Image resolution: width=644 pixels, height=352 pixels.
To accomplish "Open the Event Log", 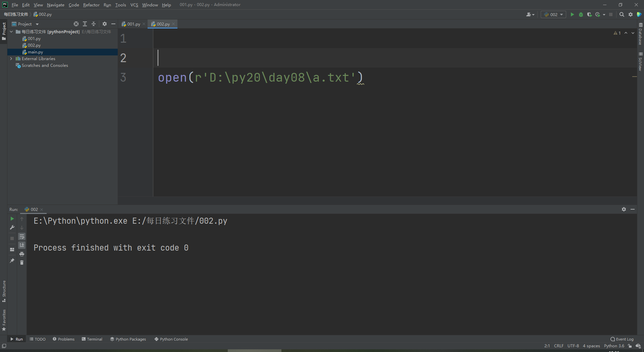I will pyautogui.click(x=622, y=339).
